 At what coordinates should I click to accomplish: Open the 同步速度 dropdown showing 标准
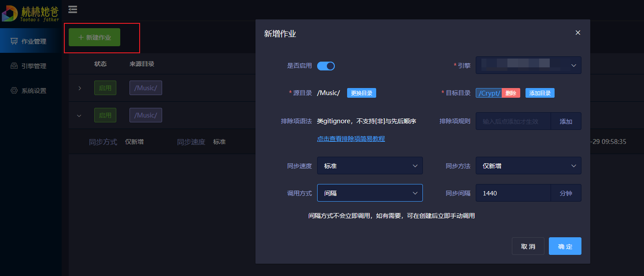pyautogui.click(x=370, y=166)
